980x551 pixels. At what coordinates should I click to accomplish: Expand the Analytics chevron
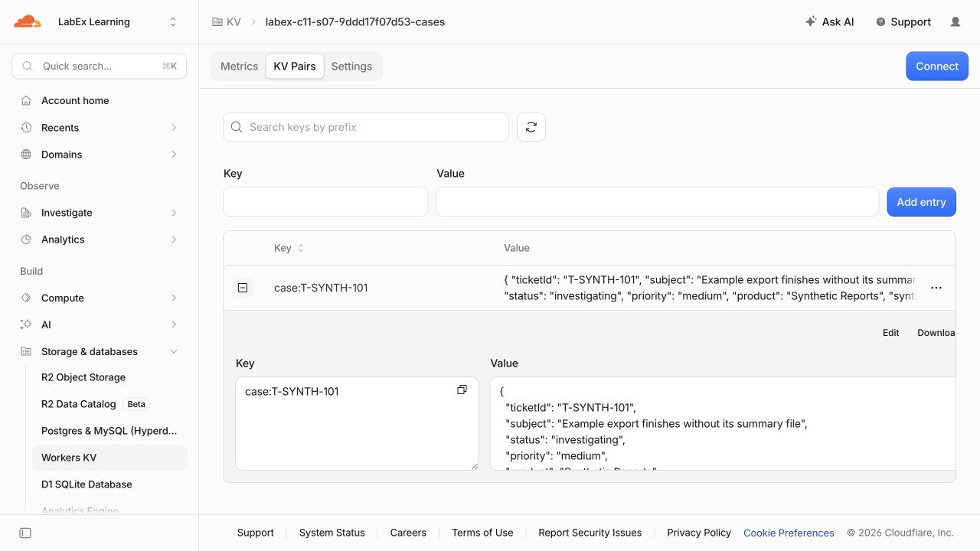pos(174,240)
